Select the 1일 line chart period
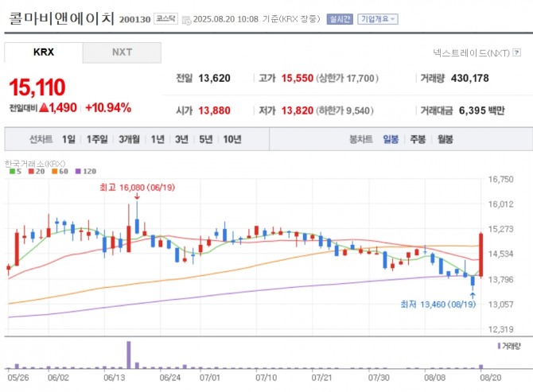Viewport: 533px width, 392px height. [68, 139]
